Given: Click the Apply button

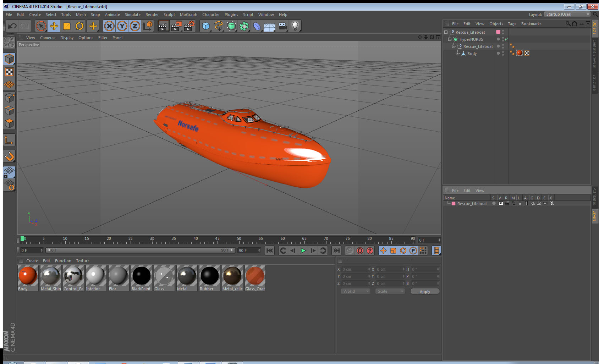Looking at the screenshot, I should click(x=425, y=292).
